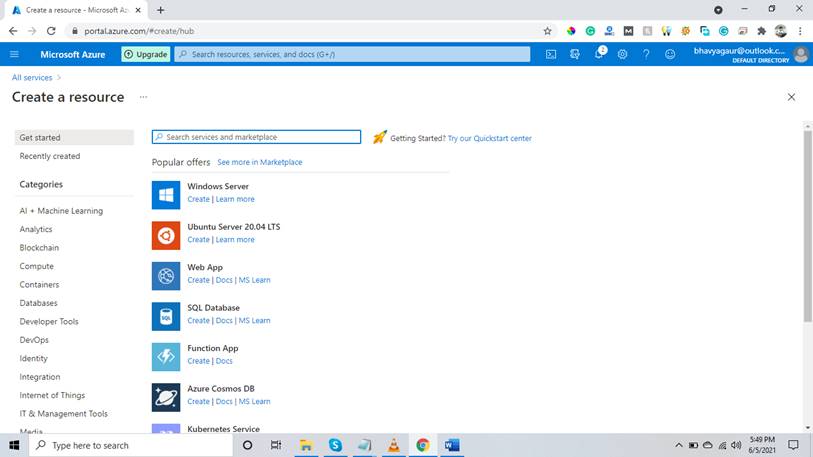Open Try our Quickstart center link
This screenshot has width=813, height=457.
coord(489,138)
